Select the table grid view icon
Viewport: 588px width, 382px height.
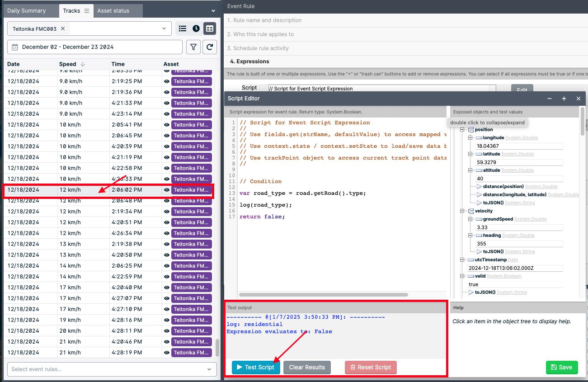[x=210, y=28]
